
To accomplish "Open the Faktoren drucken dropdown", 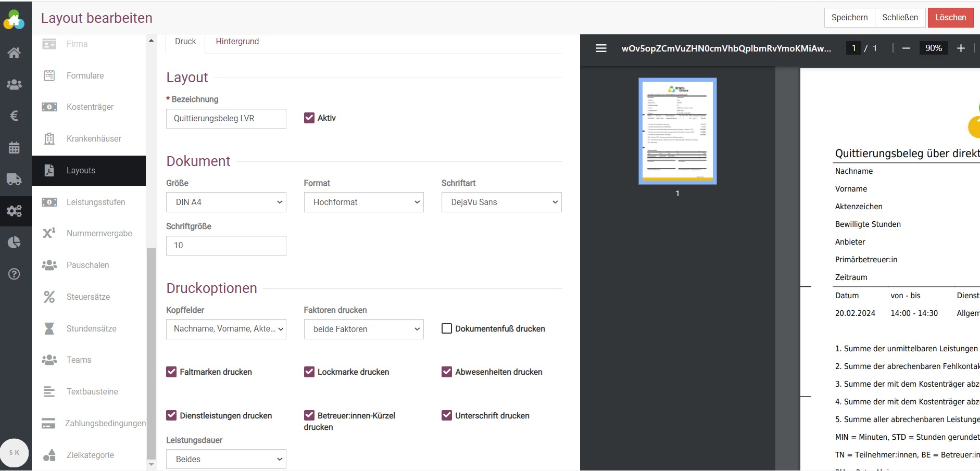I will (363, 329).
